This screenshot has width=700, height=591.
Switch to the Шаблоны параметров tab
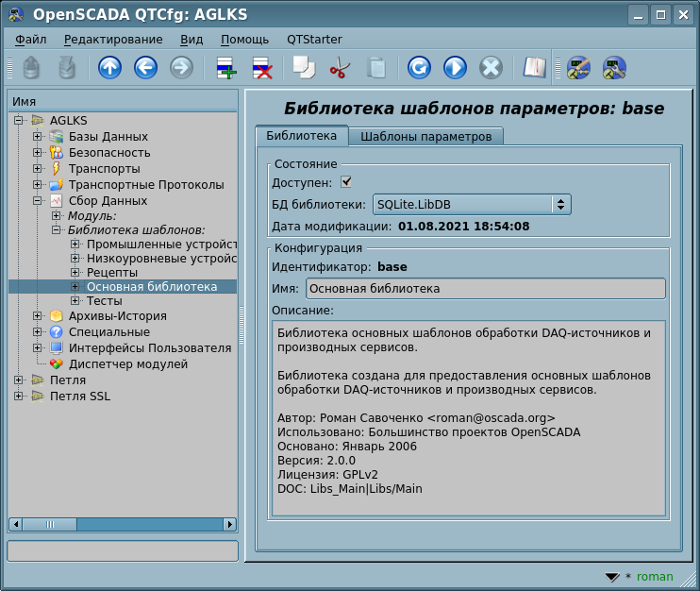coord(425,137)
